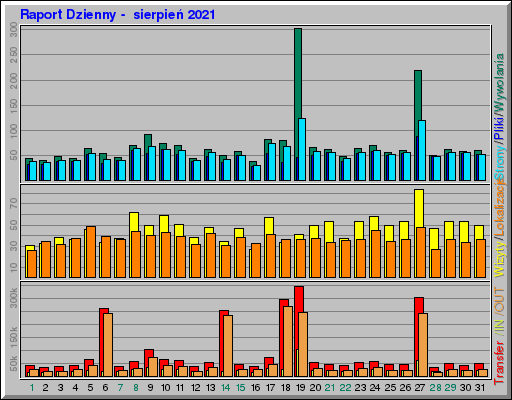The width and height of the screenshot is (512, 400).
Task: Select day label 21 on the x-axis
Action: coord(330,388)
